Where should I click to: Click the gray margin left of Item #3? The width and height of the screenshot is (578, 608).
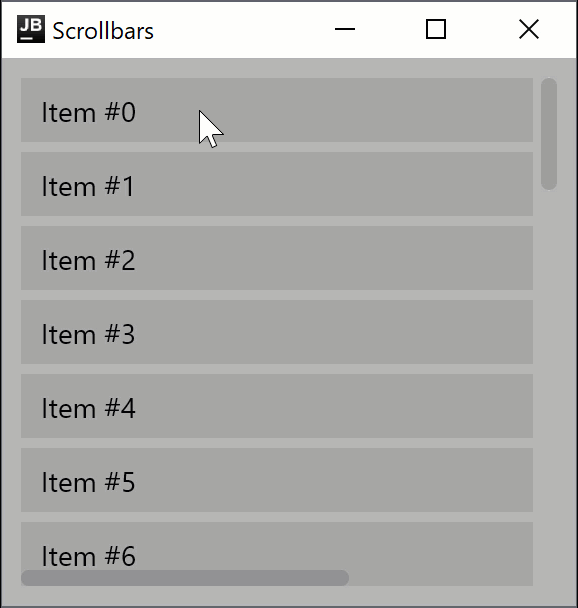pyautogui.click(x=11, y=332)
